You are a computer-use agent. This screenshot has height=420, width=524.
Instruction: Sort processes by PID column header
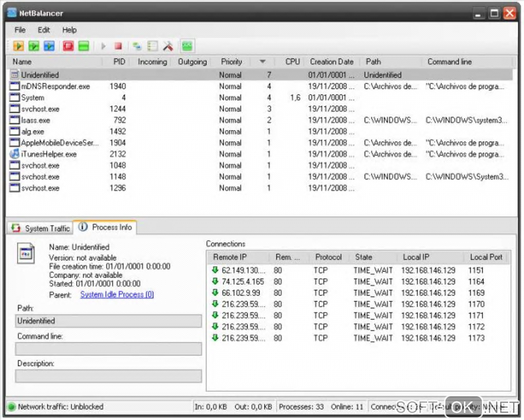coord(115,62)
